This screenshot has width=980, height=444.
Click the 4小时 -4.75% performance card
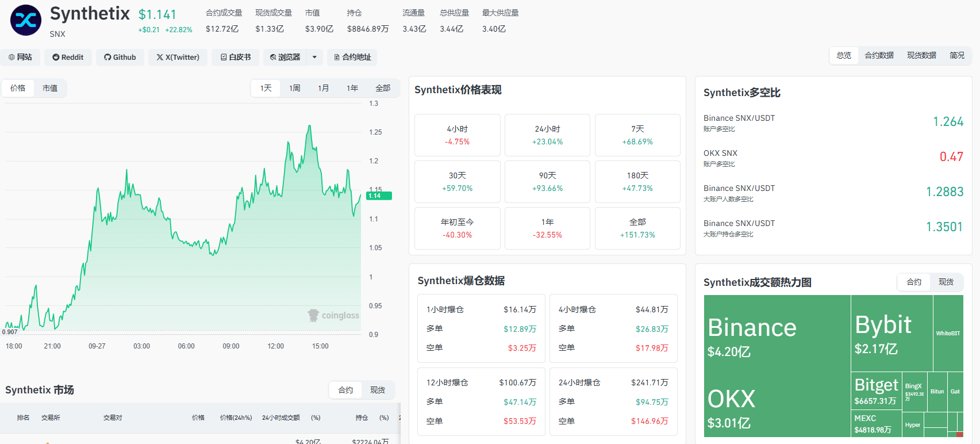tap(458, 135)
